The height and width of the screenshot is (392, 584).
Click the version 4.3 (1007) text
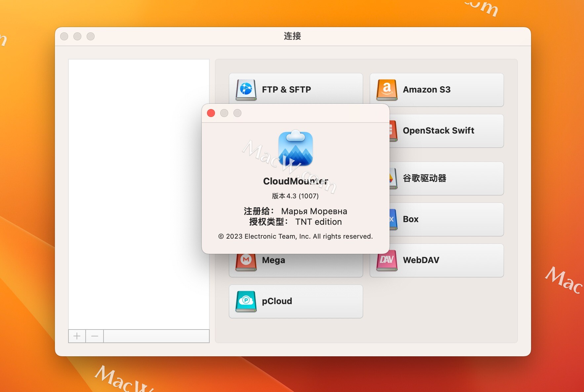(295, 196)
